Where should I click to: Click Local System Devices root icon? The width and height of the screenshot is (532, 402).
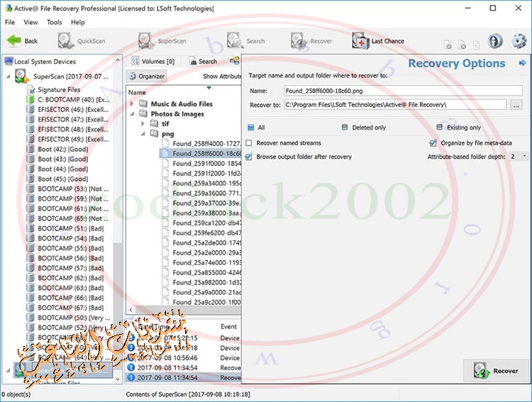click(x=9, y=61)
